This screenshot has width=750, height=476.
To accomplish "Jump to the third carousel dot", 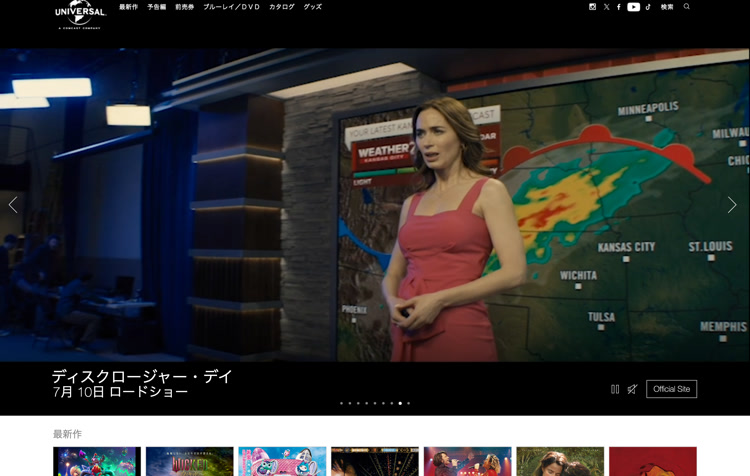I will [x=358, y=403].
